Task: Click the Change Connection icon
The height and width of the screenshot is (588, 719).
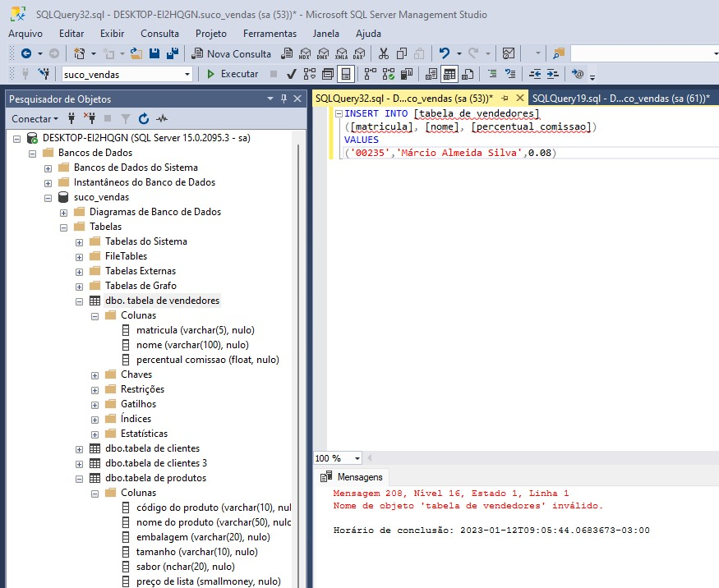Action: (x=44, y=74)
